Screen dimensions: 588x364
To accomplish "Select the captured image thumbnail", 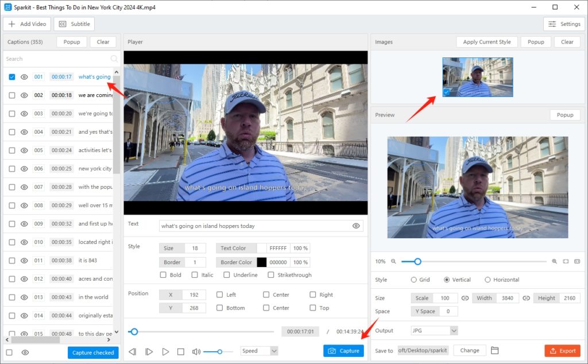I will (477, 77).
